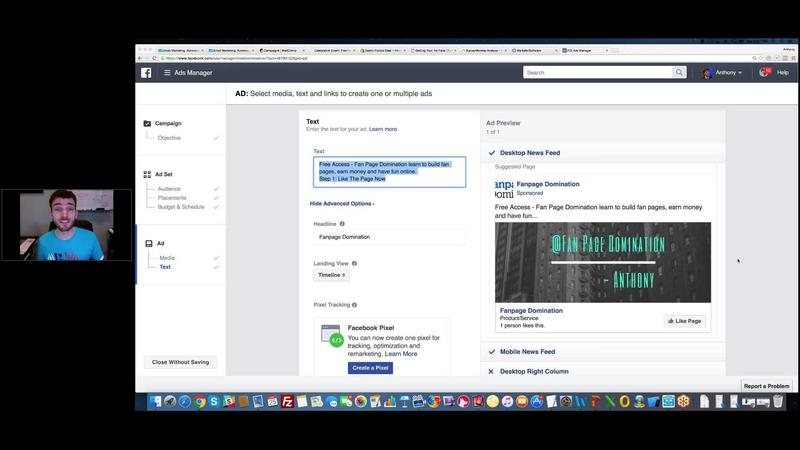The width and height of the screenshot is (800, 450).
Task: Open the Trash in the dock
Action: pyautogui.click(x=778, y=402)
